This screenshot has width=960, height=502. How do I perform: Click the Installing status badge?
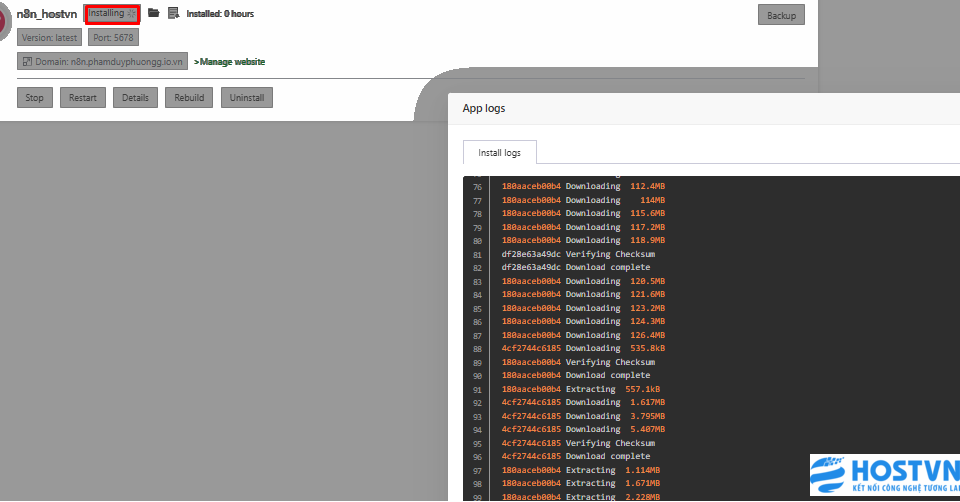112,13
